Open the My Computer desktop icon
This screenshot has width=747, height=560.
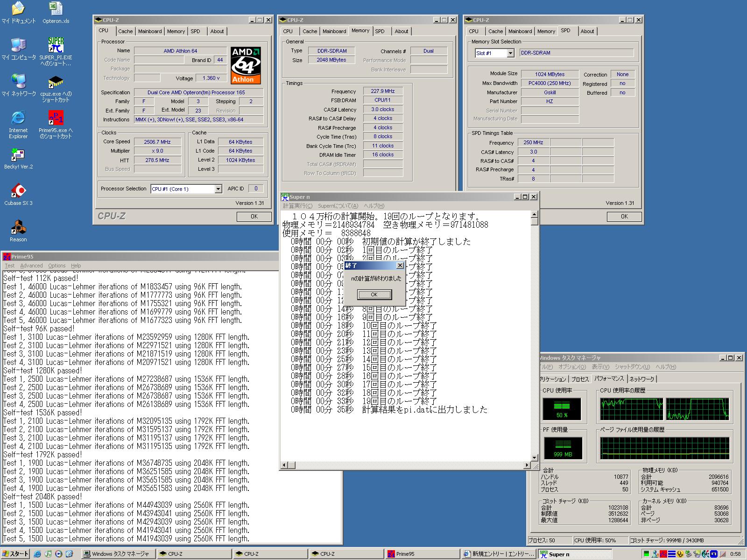(x=18, y=49)
